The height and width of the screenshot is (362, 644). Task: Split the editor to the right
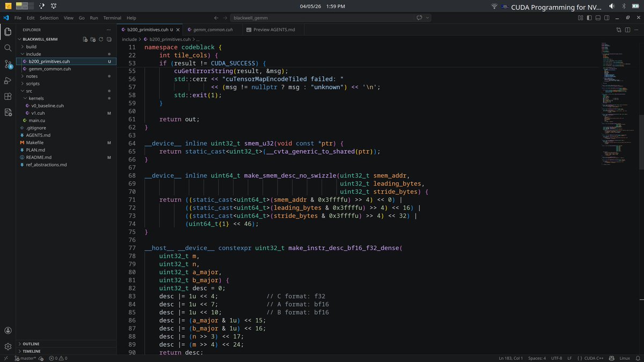(626, 29)
